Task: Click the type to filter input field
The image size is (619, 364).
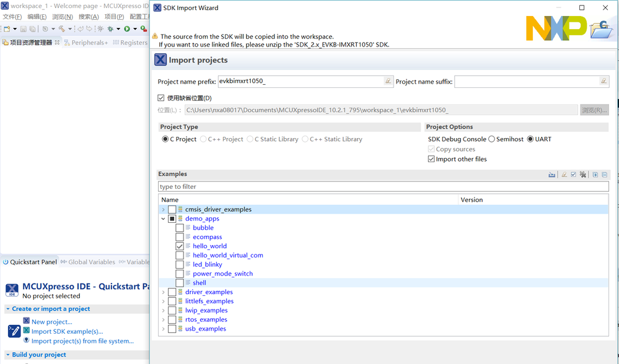Action: 384,186
